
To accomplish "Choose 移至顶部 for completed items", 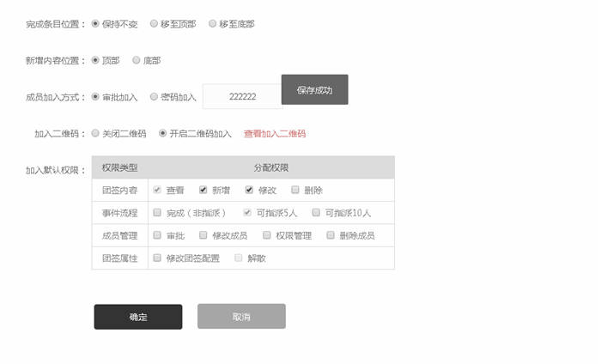I will pos(154,24).
